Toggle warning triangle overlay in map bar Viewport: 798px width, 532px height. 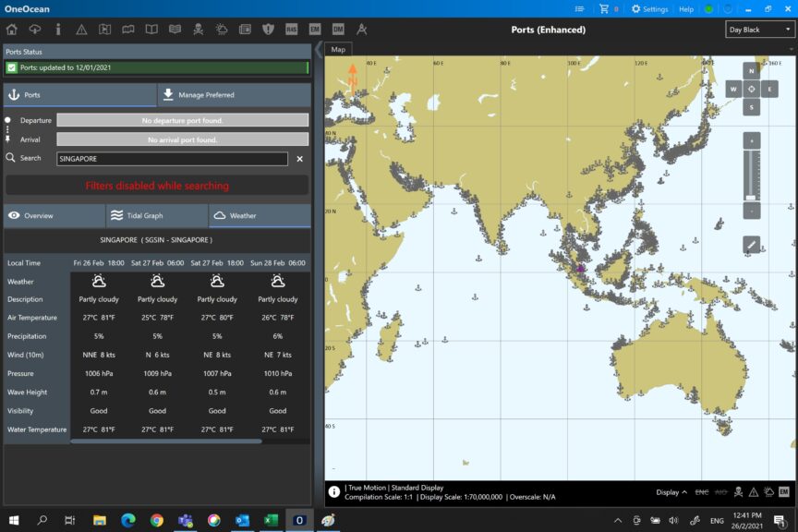point(754,492)
